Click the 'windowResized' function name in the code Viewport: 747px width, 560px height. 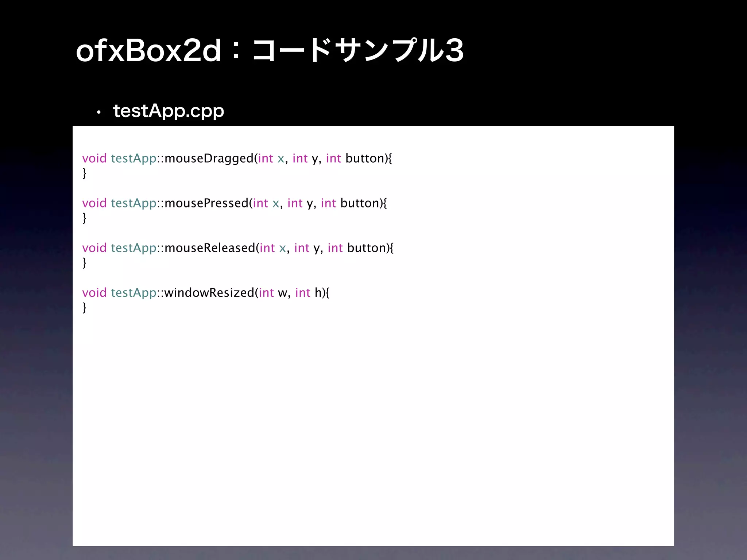209,293
